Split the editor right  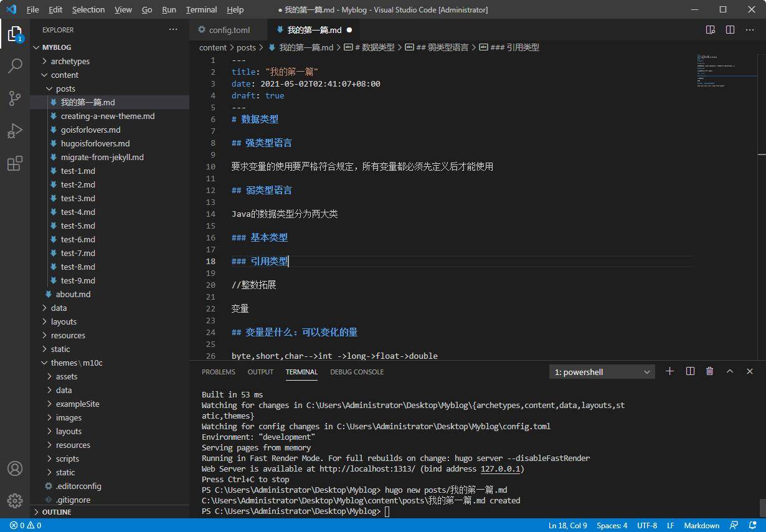730,30
